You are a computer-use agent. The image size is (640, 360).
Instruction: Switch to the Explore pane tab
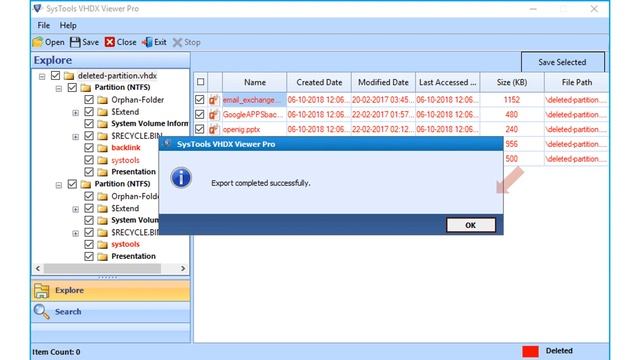[111, 291]
